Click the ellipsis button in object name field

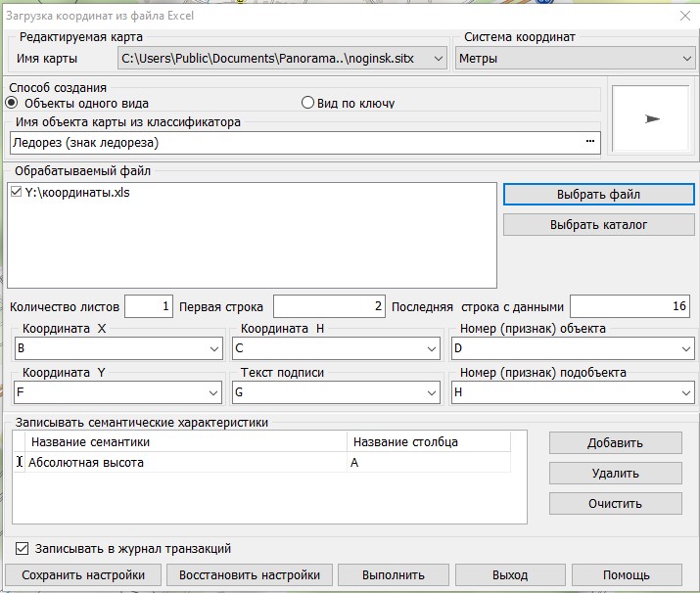589,143
